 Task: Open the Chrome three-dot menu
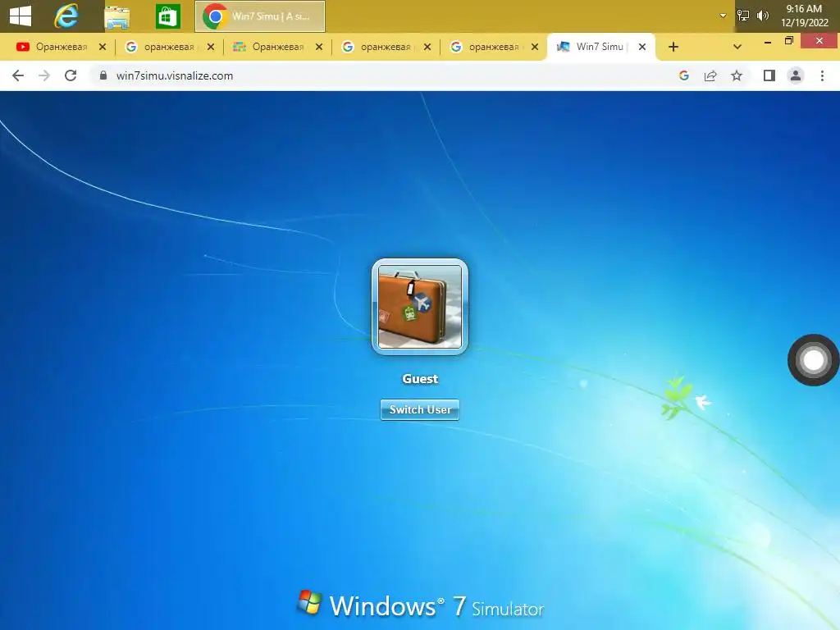click(822, 75)
